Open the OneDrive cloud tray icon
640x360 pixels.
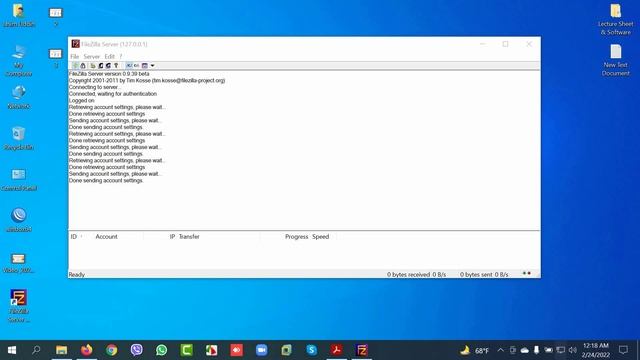(x=525, y=350)
